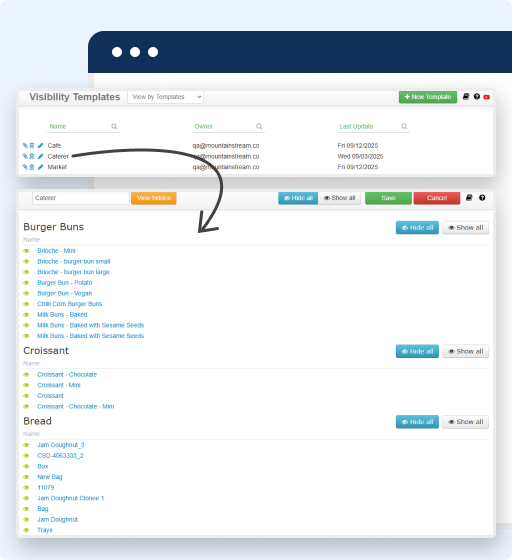Click Hide all in Burger Buns section
512x560 pixels.
417,228
